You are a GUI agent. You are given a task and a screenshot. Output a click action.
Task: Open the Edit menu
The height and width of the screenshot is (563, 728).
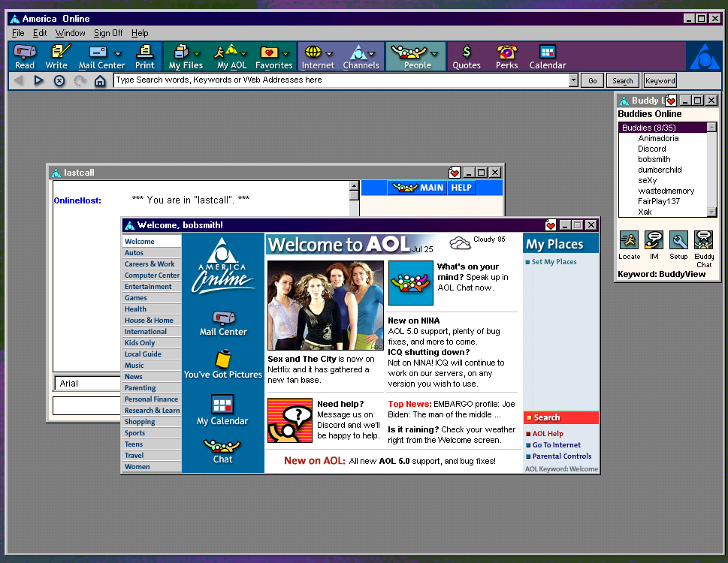point(40,33)
